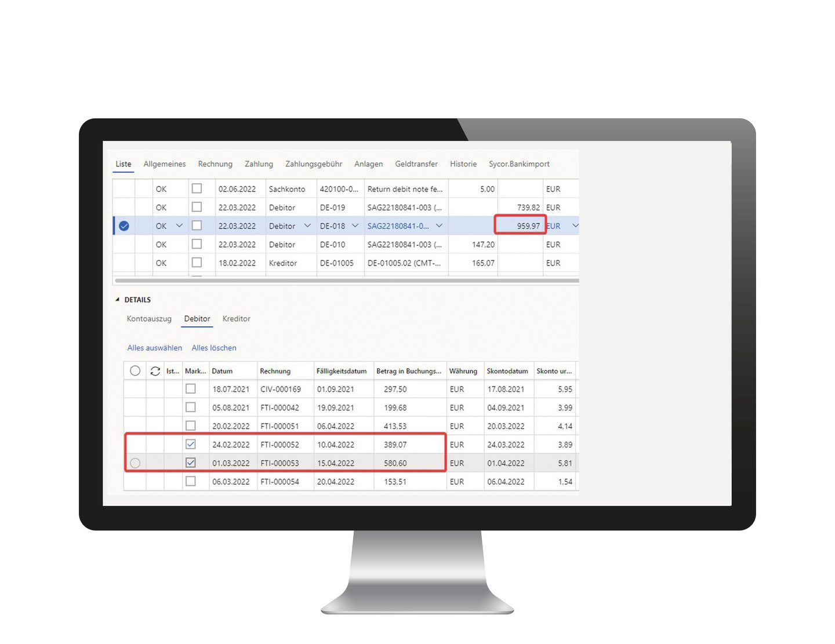Open the Zahlungsgebühr tab
835x644 pixels.
[x=314, y=164]
